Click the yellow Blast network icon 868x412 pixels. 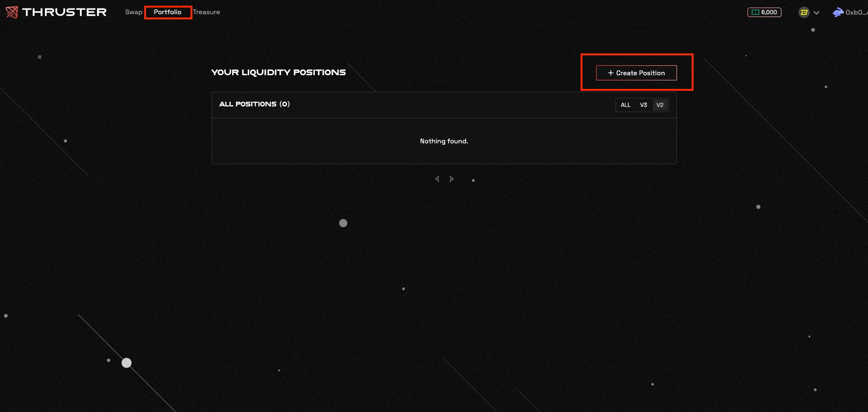pos(804,12)
